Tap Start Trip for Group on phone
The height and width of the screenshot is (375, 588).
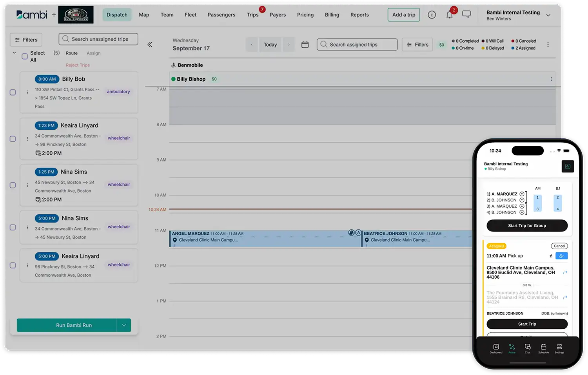click(527, 226)
